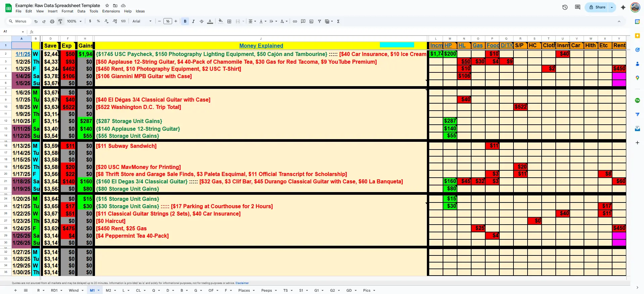Open all comments panel

(578, 7)
